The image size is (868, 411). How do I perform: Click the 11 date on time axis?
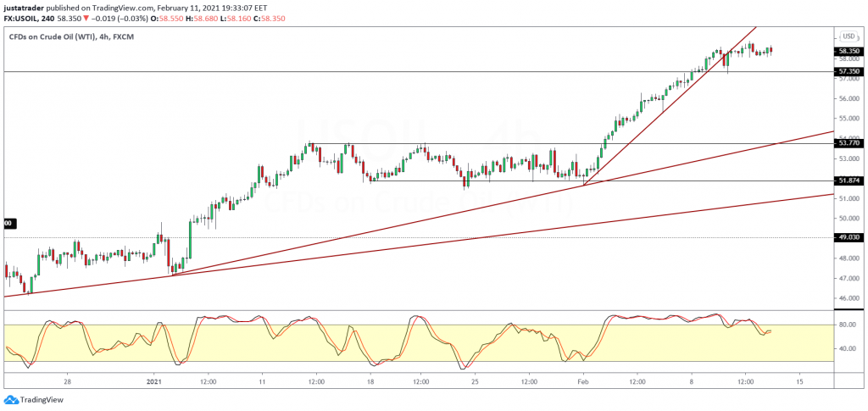tap(262, 381)
